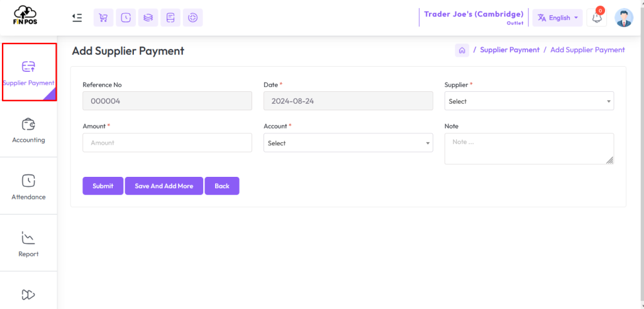Screen dimensions: 644x309
Task: Open the stacked layers shortcut icon
Action: [148, 18]
